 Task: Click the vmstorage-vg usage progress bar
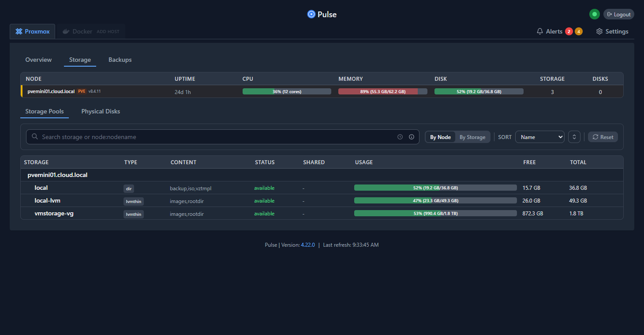tap(435, 214)
